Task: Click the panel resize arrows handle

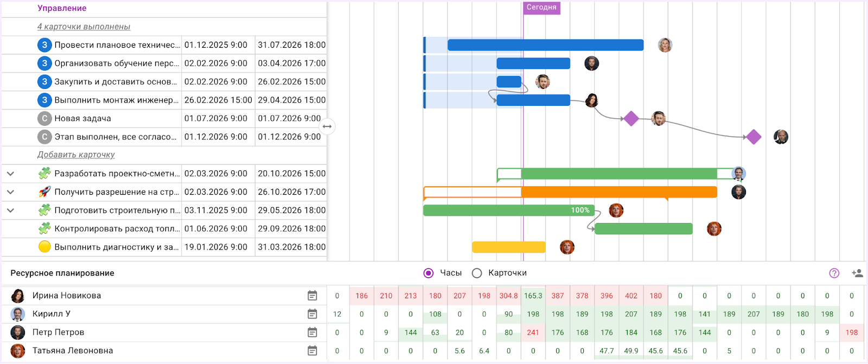Action: (x=327, y=127)
